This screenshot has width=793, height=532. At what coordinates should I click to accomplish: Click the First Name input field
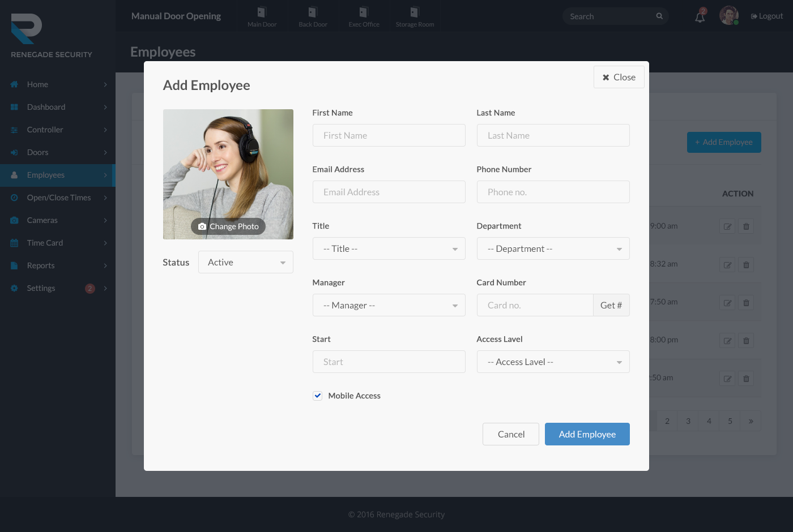pos(389,135)
